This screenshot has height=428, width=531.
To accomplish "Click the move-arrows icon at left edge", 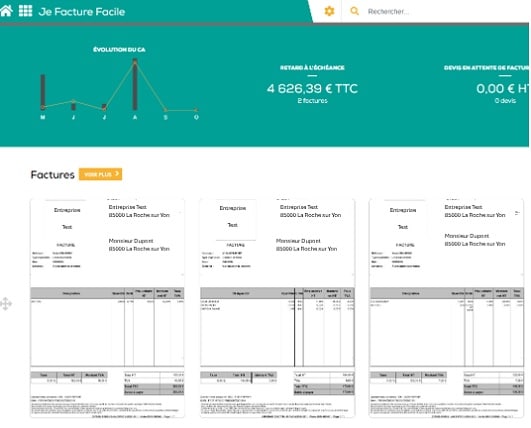I will [6, 304].
